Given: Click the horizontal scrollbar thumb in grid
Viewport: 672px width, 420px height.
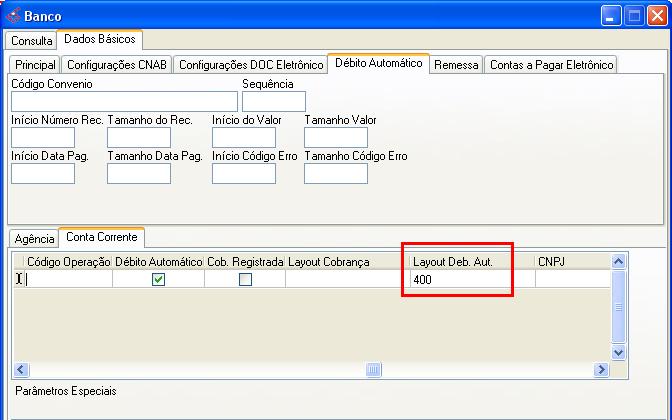Looking at the screenshot, I should [x=373, y=370].
